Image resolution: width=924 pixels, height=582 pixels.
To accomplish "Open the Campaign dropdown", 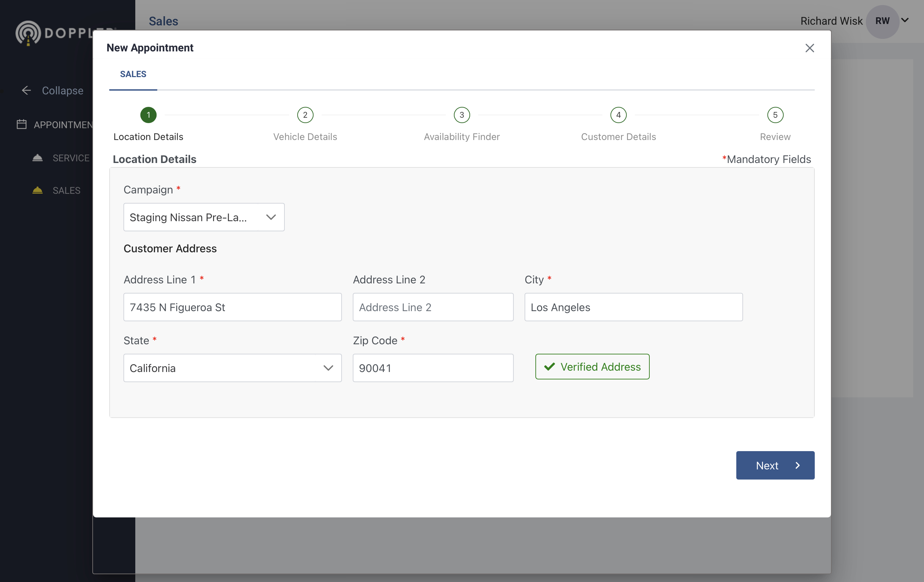I will (x=204, y=217).
